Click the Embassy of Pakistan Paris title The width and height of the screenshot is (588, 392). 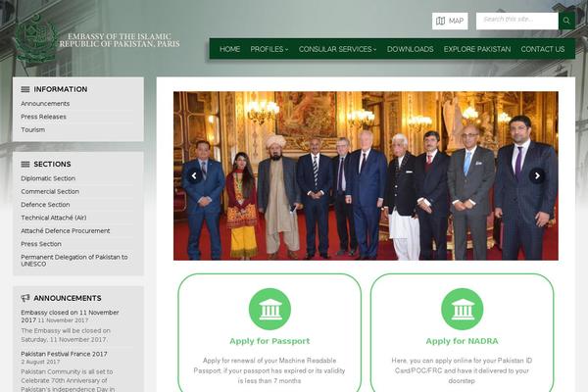[120, 40]
